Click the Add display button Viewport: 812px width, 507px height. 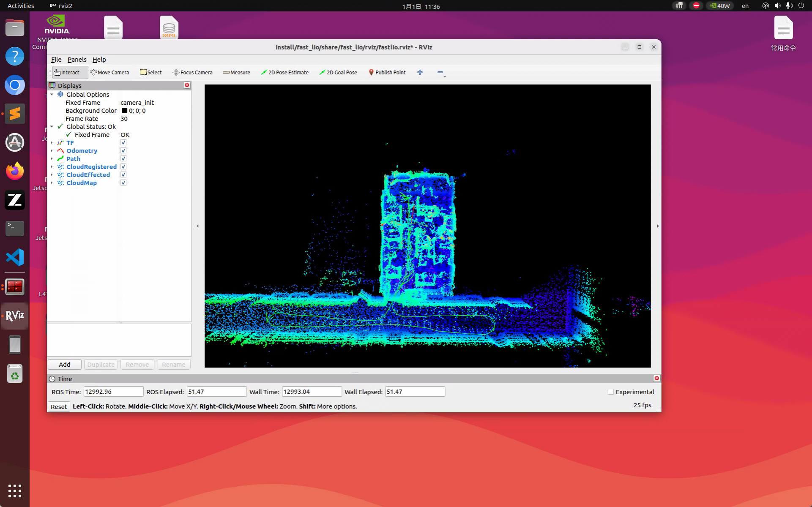(x=65, y=364)
